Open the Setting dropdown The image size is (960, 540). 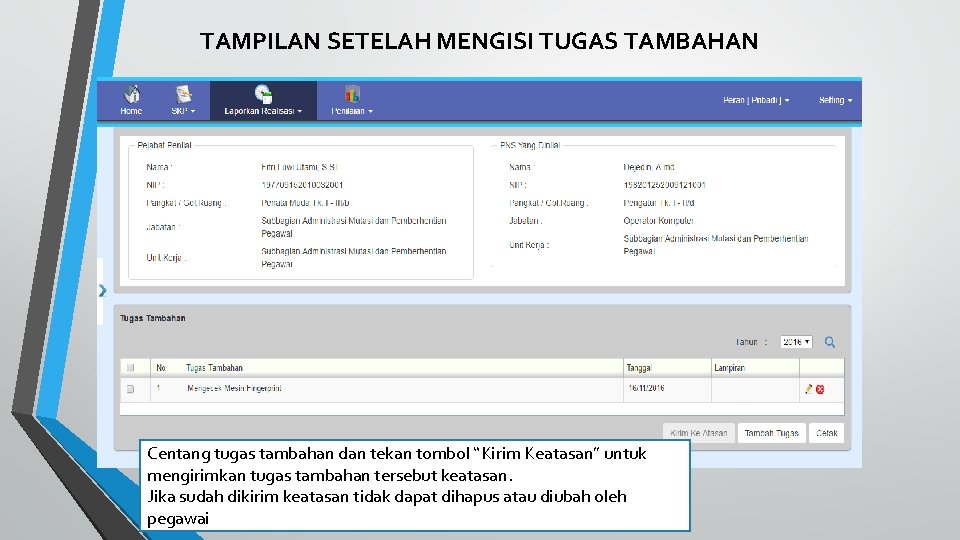click(x=835, y=100)
